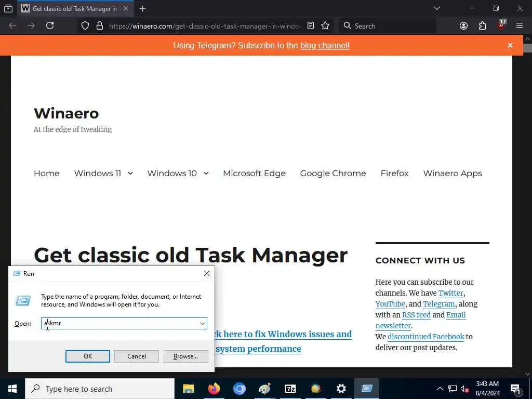Screen dimensions: 532x399
Task: List all tabs with the chevron button
Action: tap(437, 8)
